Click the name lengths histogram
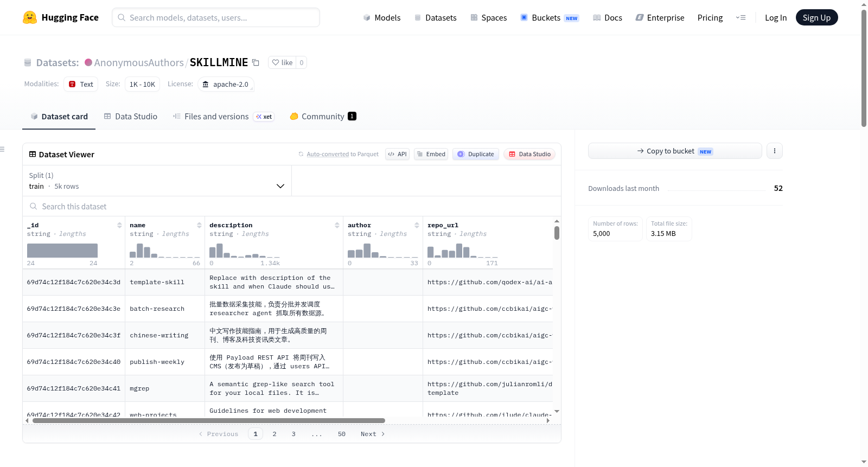Image resolution: width=868 pixels, height=467 pixels. pos(165,250)
